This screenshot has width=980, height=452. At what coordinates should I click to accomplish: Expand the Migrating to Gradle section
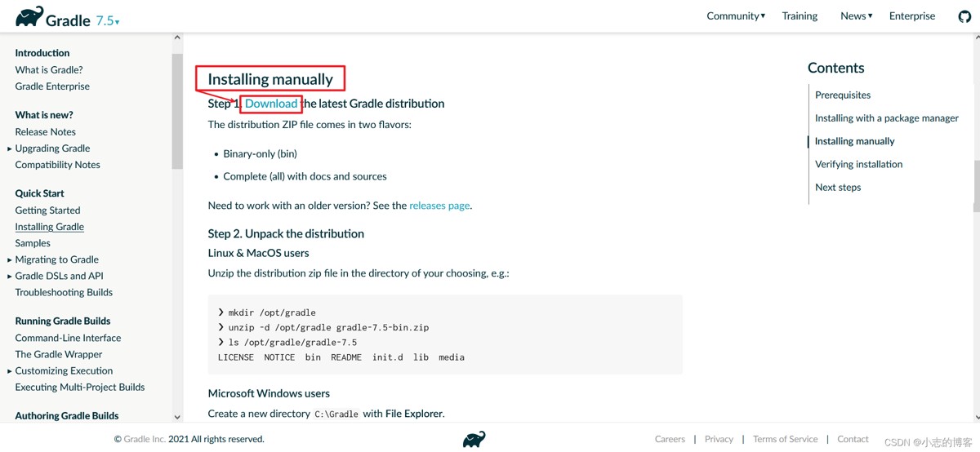(x=10, y=259)
